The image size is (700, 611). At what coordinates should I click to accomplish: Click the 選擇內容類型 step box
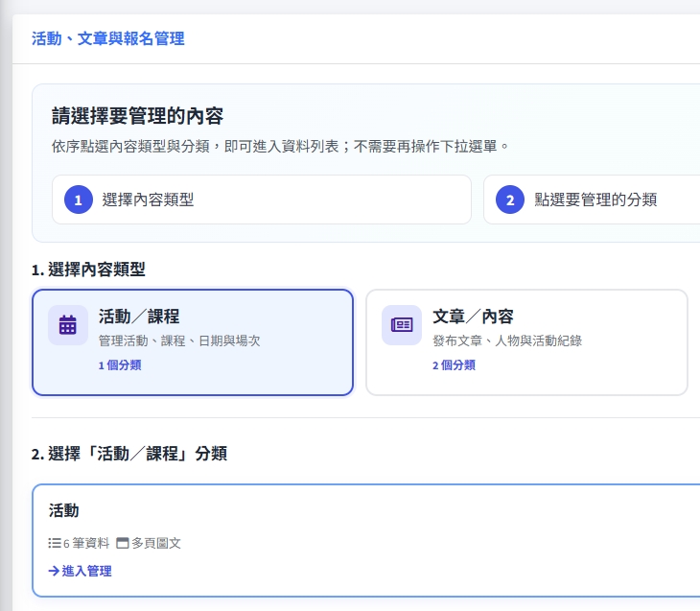(262, 200)
